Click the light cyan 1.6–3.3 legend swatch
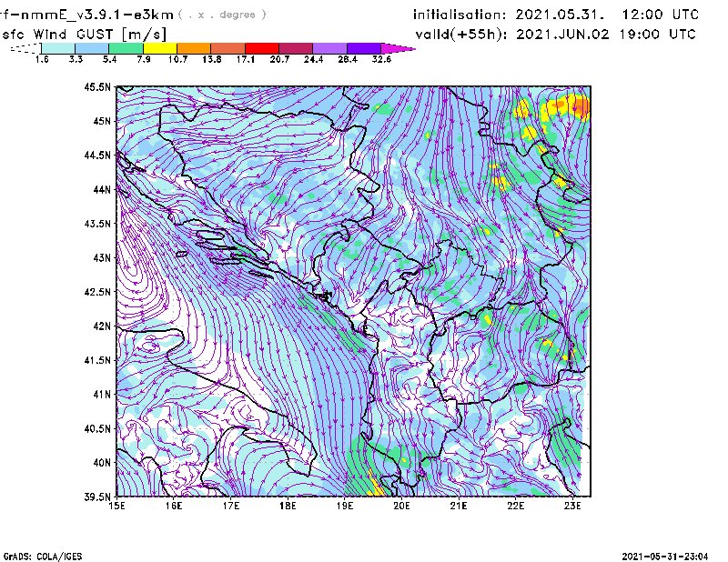This screenshot has width=728, height=562. [58, 48]
